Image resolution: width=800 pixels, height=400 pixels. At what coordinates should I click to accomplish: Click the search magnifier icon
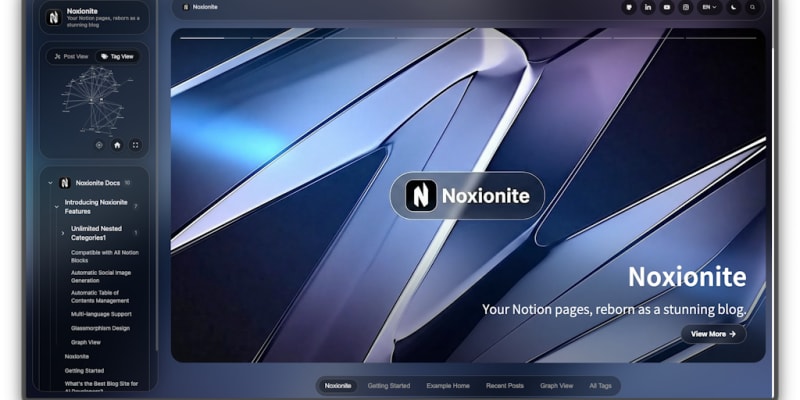click(x=753, y=7)
